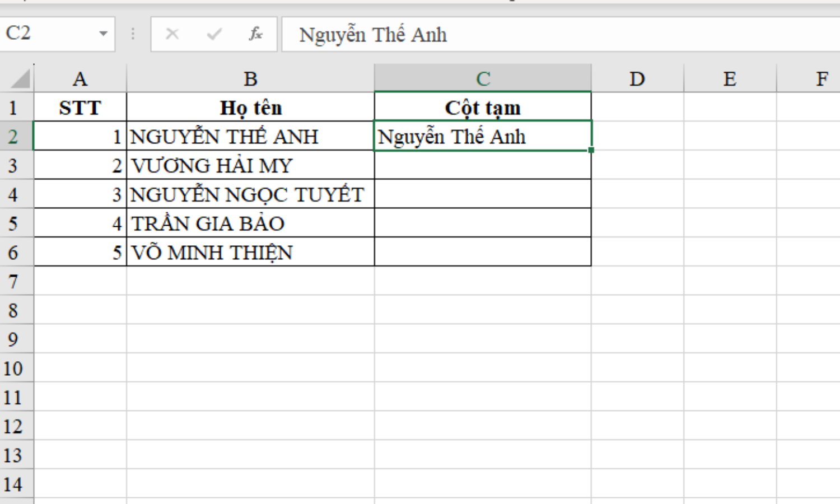
Task: Select the cell showing Nguyễn Thế Anh
Action: tap(482, 136)
